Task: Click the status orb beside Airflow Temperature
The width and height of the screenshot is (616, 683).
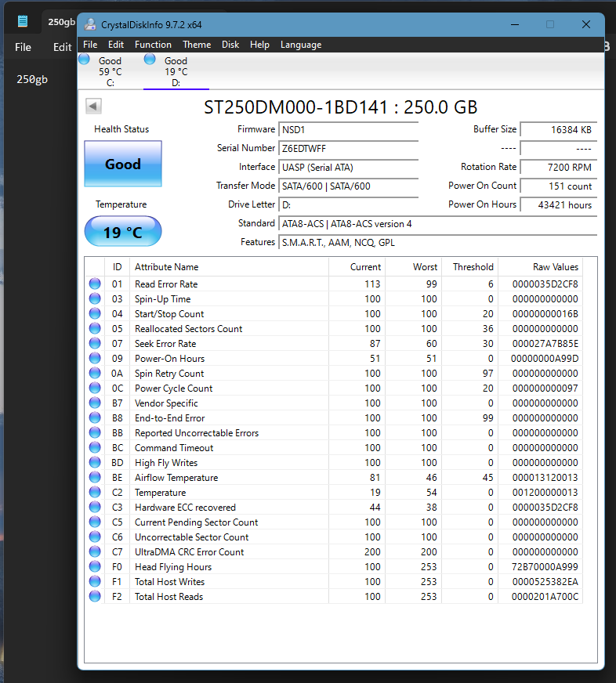Action: [x=95, y=478]
